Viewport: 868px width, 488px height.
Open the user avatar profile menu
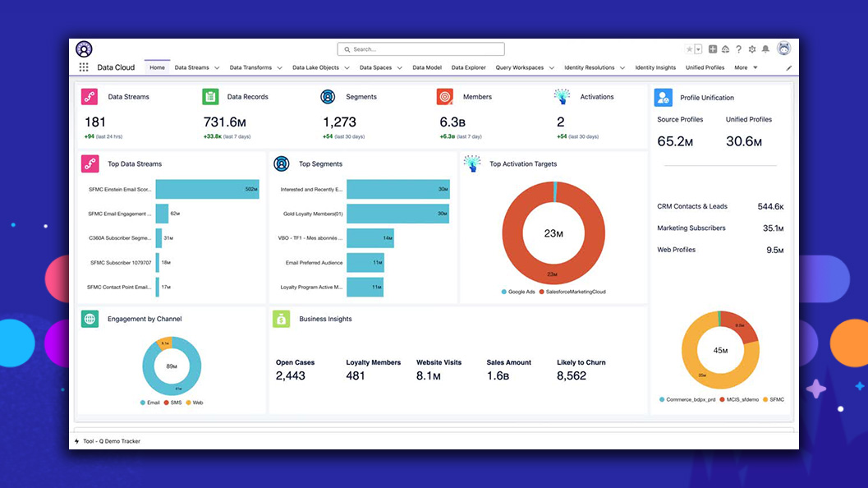(x=783, y=48)
